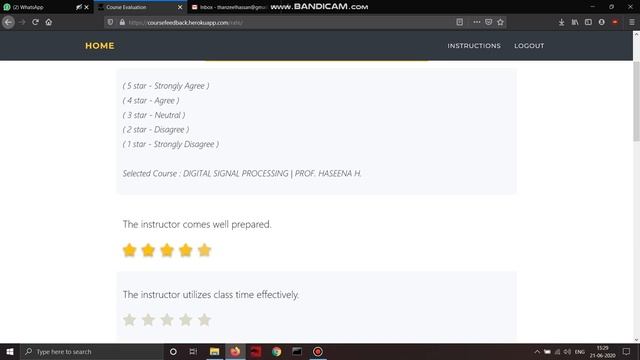
Task: Click the taskbar search box
Action: click(92, 351)
